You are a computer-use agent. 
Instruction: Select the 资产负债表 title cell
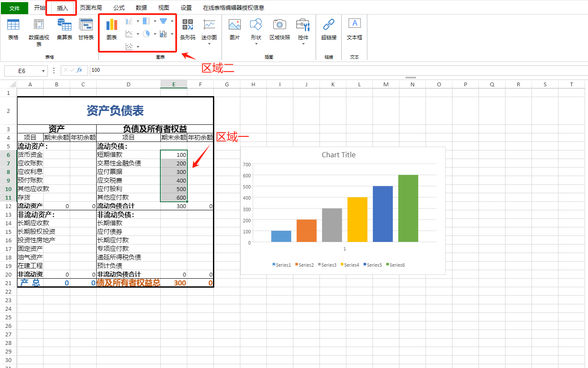click(115, 111)
